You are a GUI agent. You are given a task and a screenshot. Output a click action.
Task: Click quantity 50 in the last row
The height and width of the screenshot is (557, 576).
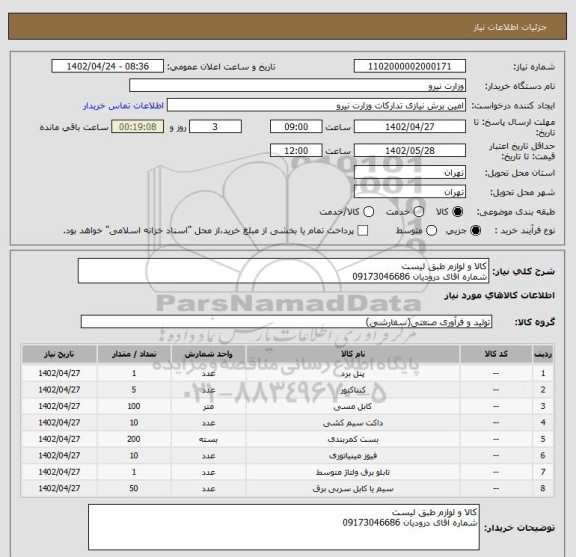point(134,488)
